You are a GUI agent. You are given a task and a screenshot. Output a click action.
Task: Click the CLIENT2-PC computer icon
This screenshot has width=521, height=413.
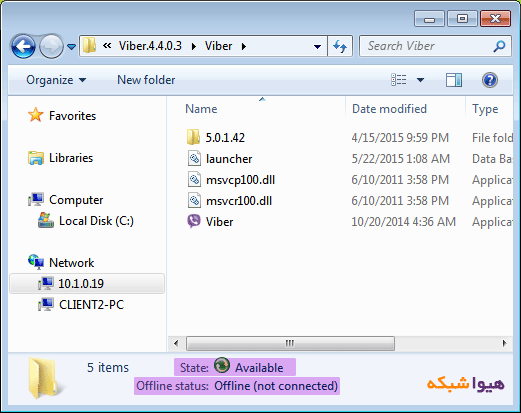46,304
